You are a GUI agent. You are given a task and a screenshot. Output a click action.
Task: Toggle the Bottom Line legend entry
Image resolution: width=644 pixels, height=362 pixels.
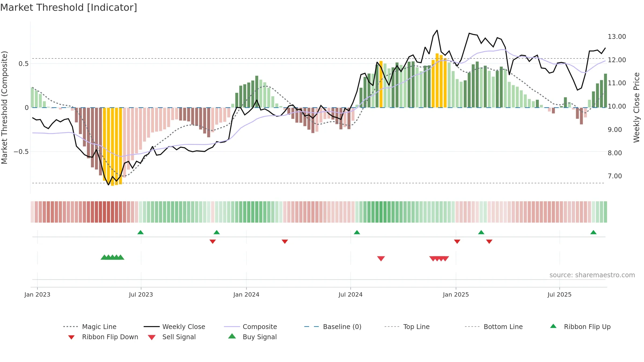coord(494,327)
